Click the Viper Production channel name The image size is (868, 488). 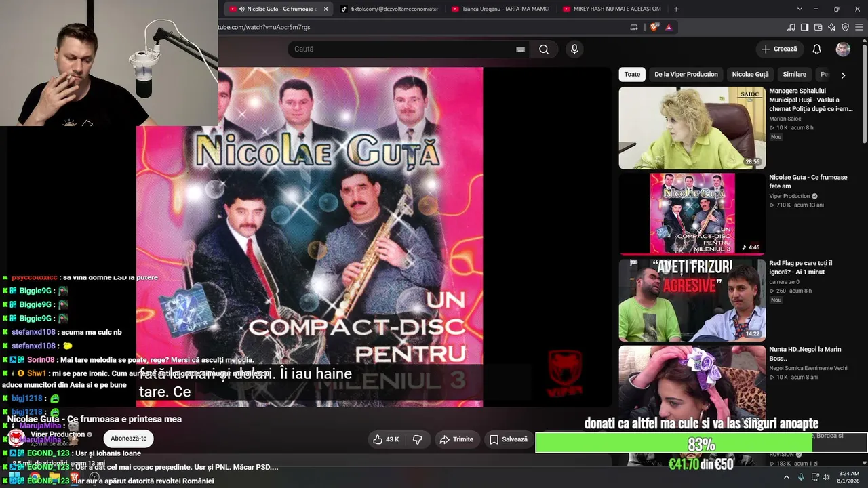tap(58, 434)
